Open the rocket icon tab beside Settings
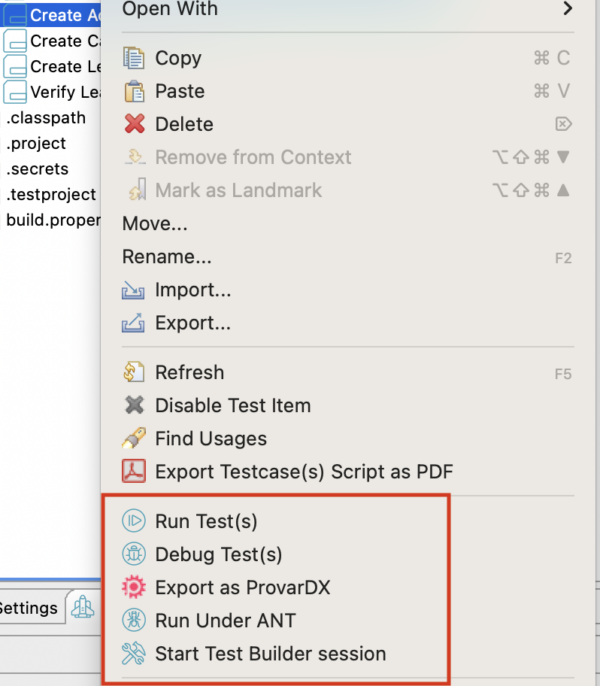 tap(83, 608)
